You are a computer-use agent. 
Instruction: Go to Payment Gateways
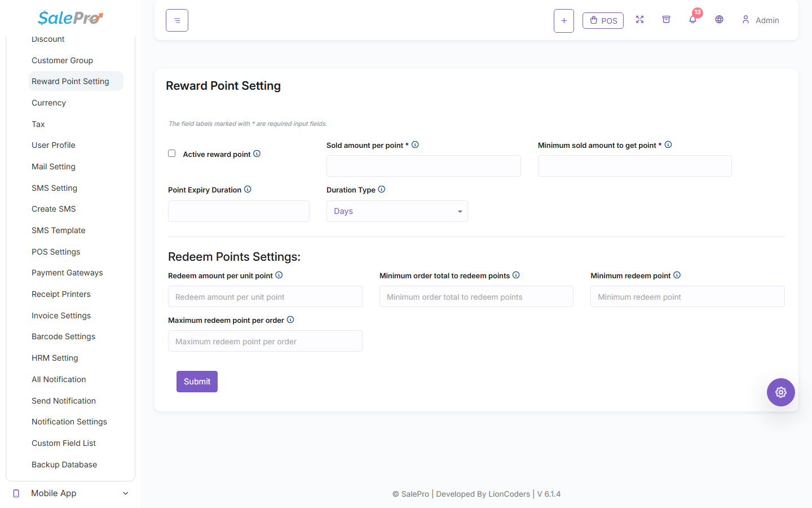click(x=67, y=273)
